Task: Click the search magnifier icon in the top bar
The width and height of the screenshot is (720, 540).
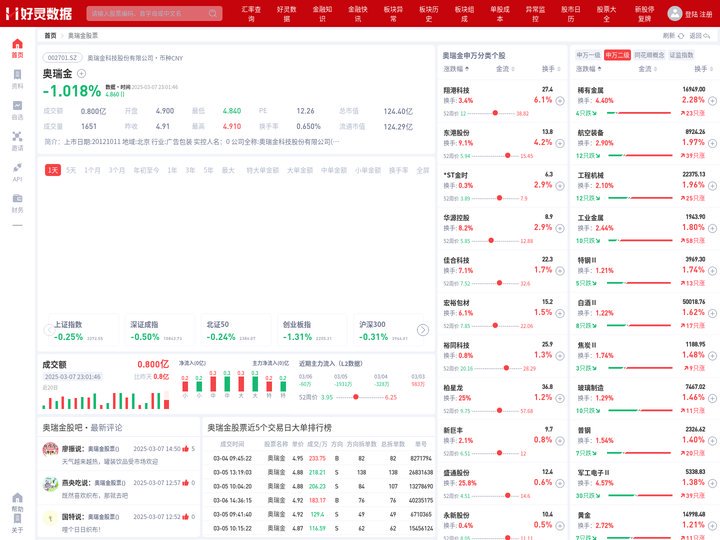Action: (x=213, y=13)
